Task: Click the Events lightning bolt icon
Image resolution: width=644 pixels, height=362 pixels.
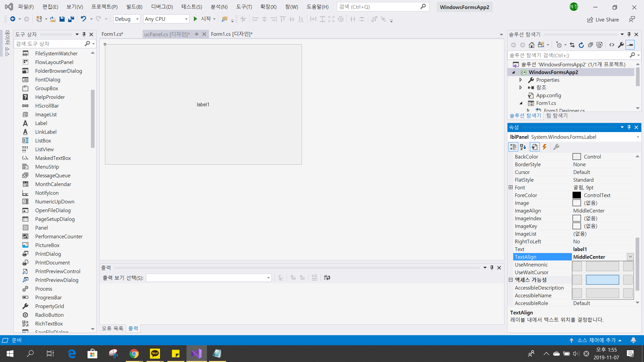Action: 545,147
